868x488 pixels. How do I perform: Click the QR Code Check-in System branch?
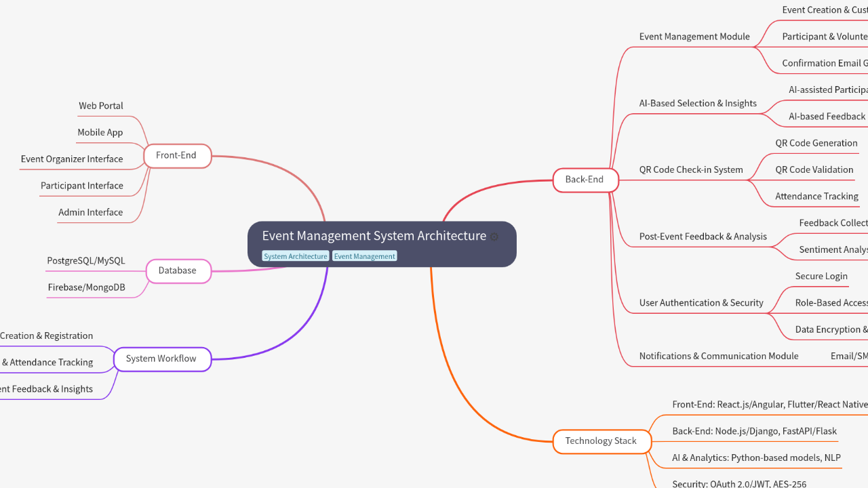coord(691,169)
